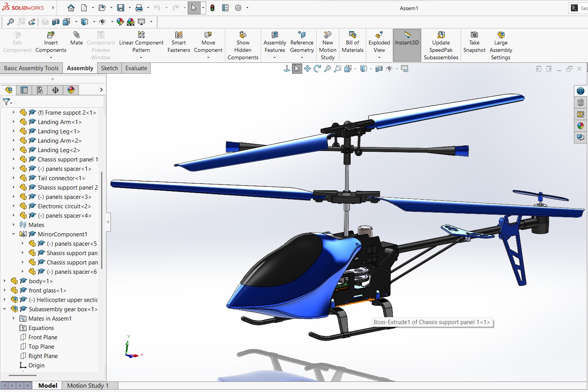Open the New Motion Study tool
This screenshot has width=588, height=392.
point(328,35)
